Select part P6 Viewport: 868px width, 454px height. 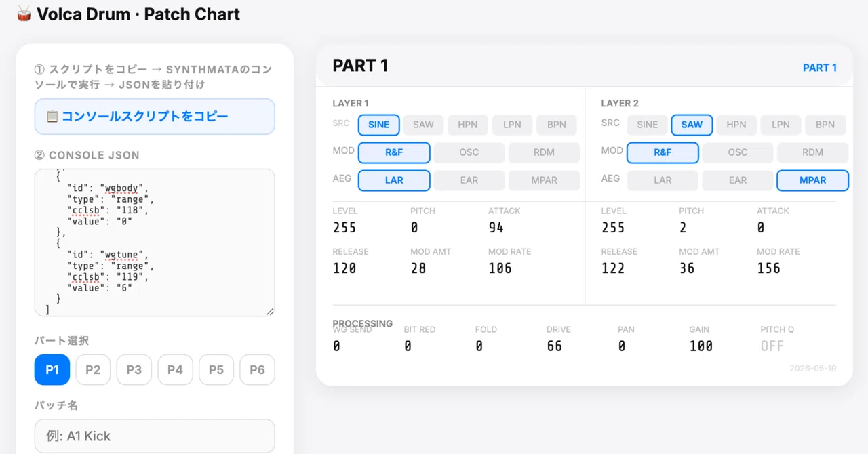pos(257,370)
